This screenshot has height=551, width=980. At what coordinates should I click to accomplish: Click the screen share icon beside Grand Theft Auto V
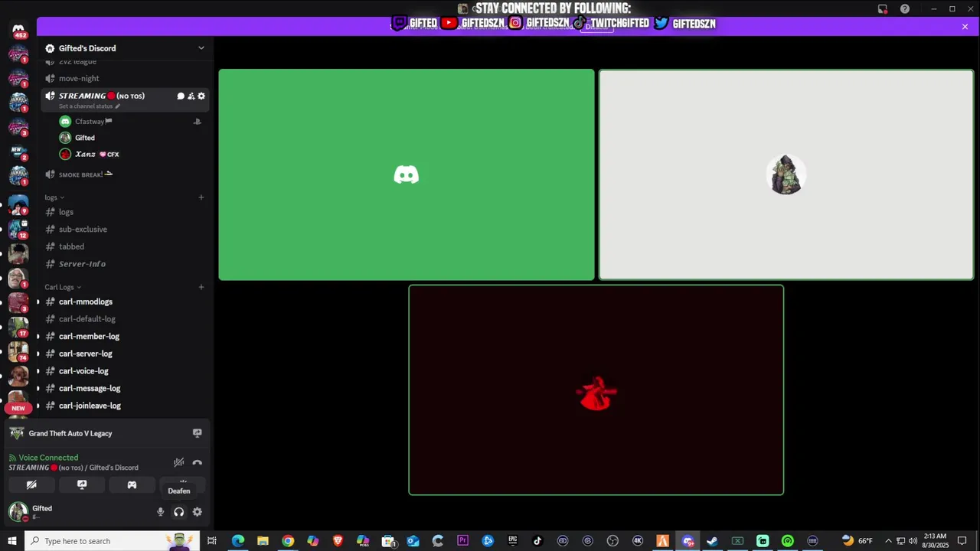[197, 433]
